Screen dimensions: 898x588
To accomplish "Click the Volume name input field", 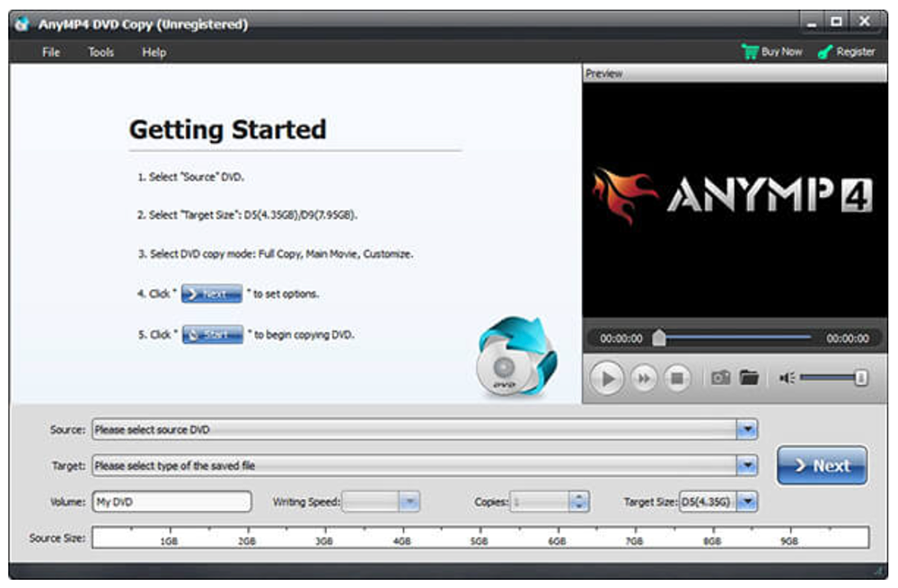I will [x=172, y=502].
